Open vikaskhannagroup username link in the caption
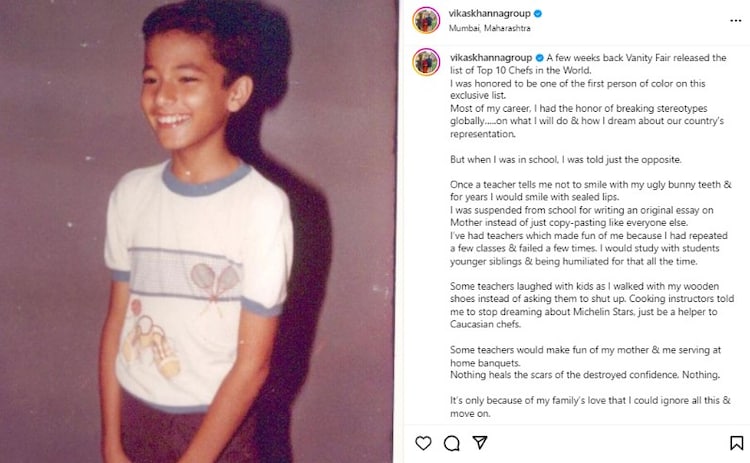The height and width of the screenshot is (463, 750). (491, 58)
